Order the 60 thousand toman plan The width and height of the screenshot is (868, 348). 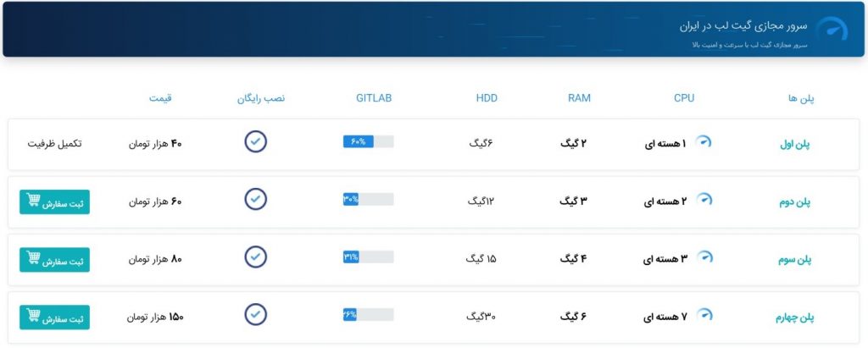coord(54,202)
